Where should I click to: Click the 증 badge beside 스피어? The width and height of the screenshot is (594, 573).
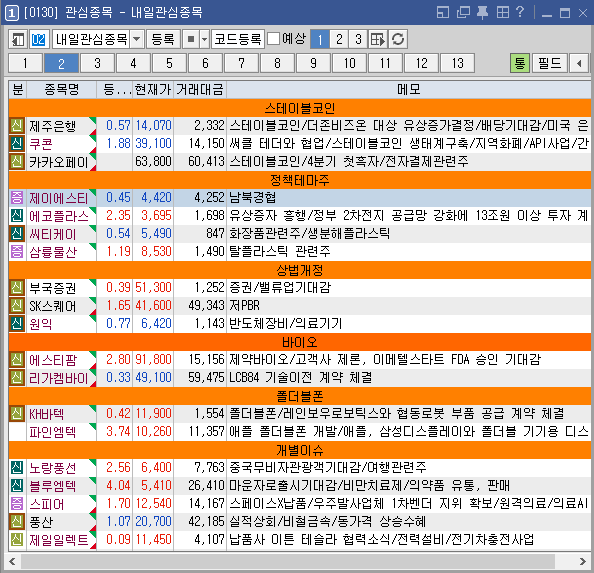point(17,503)
